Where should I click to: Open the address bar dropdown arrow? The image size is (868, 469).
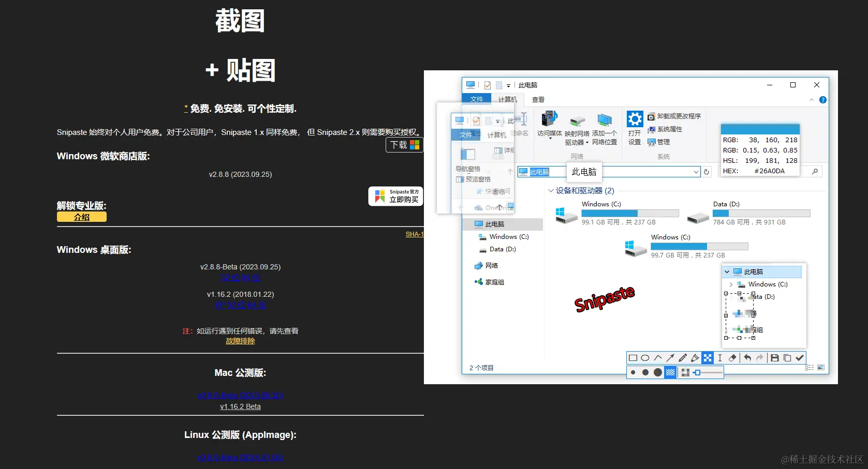click(696, 171)
